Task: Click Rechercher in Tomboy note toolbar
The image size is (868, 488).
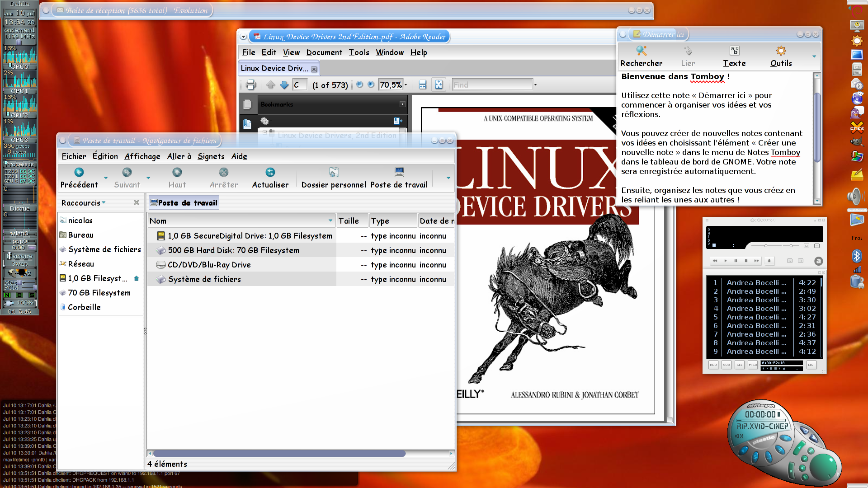Action: point(641,56)
